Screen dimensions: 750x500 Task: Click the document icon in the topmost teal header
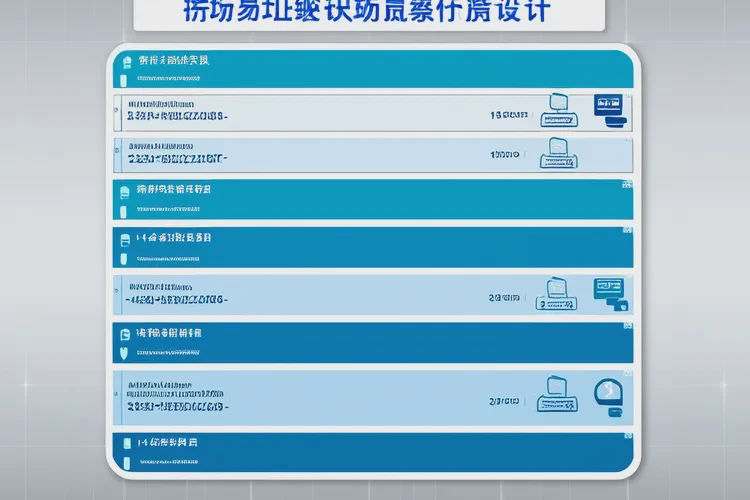125,61
